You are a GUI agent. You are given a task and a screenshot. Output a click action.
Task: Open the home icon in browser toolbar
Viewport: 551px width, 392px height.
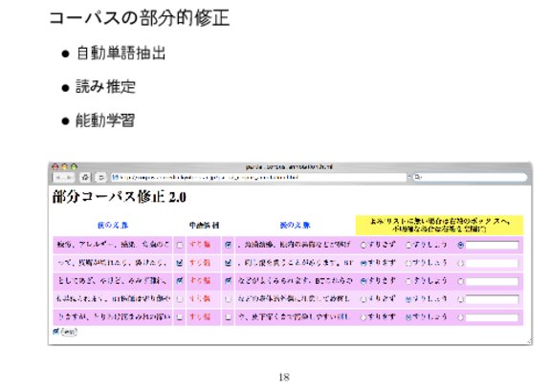(85, 178)
